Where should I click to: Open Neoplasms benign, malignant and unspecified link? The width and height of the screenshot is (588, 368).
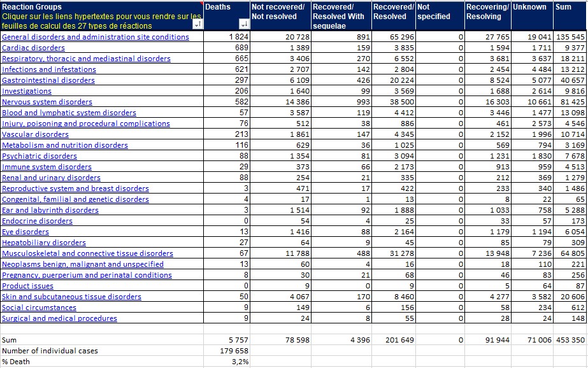[83, 264]
